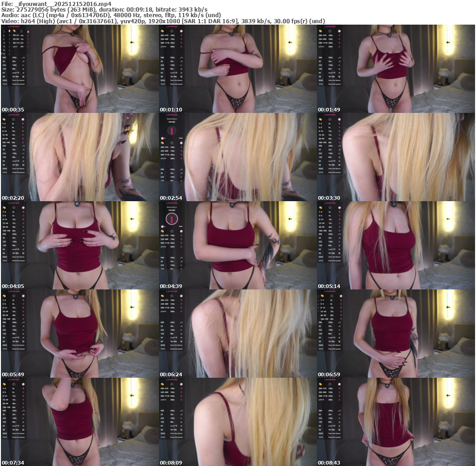476x466 pixels.
Task: Open the frame thumbnail stamped 00:04:39
Action: (238, 245)
